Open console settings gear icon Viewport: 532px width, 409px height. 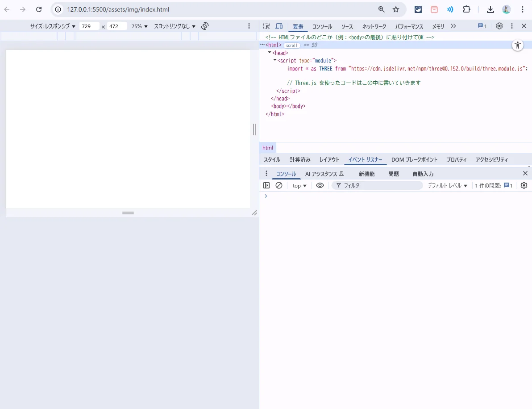(x=524, y=185)
